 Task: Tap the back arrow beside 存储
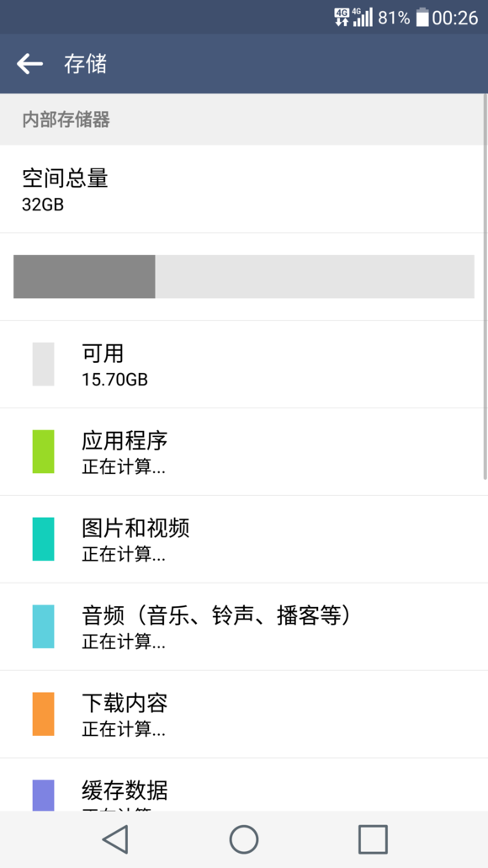(x=30, y=64)
